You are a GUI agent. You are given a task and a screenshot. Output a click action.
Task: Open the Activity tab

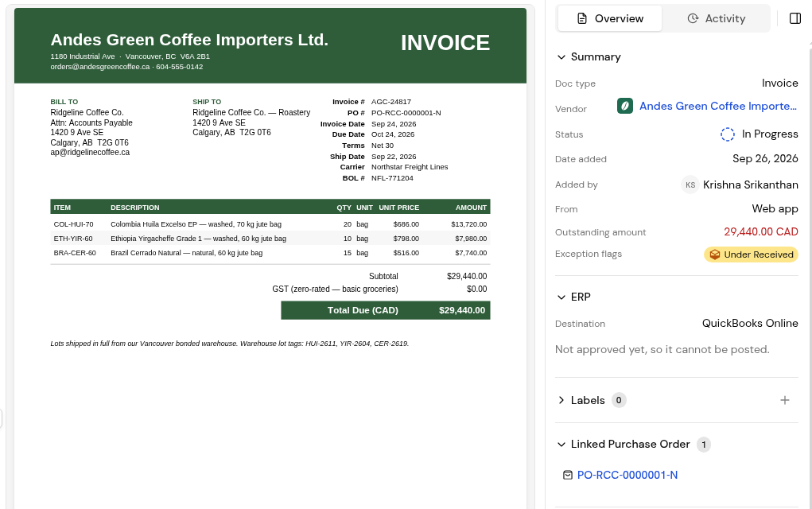click(716, 18)
